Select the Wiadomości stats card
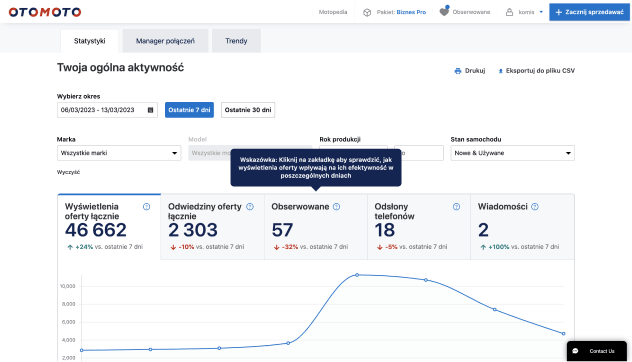 (522, 227)
